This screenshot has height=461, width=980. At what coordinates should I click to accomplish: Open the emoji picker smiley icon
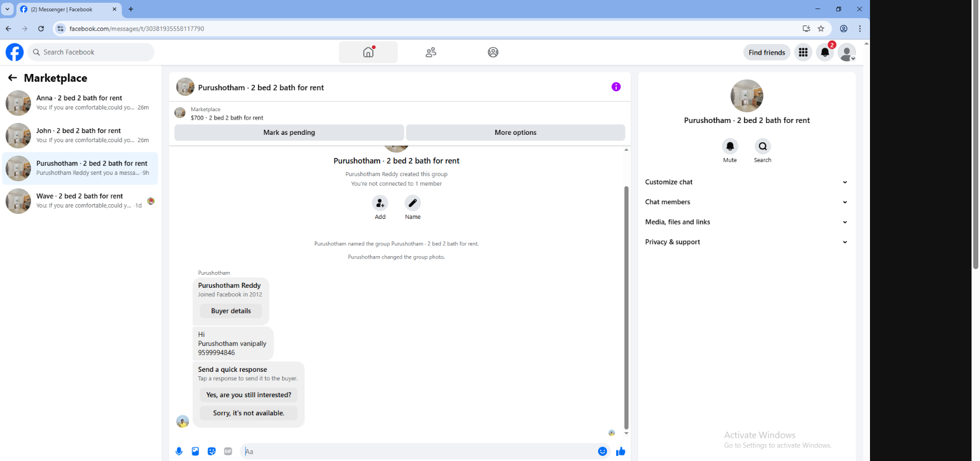[603, 451]
